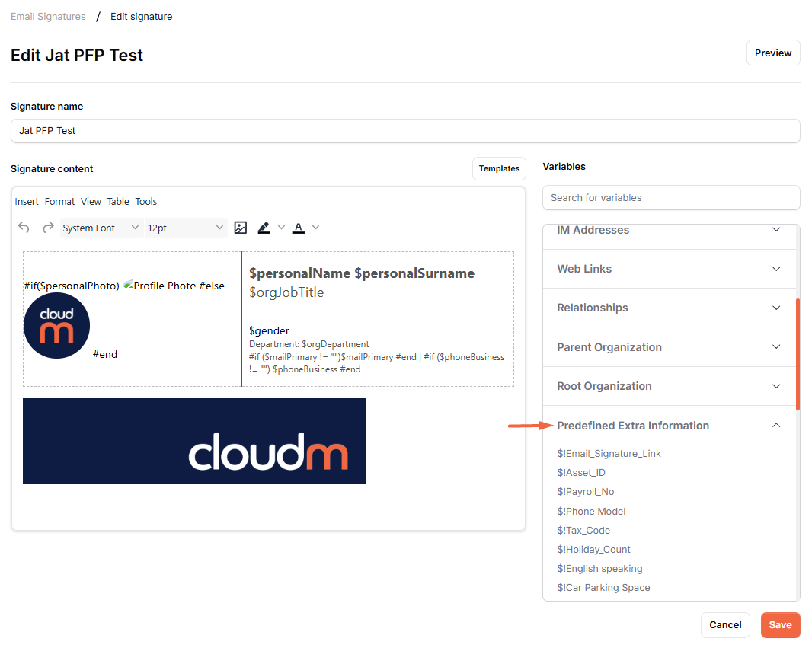Click the $gender variable in editor
812x648 pixels.
click(x=270, y=330)
